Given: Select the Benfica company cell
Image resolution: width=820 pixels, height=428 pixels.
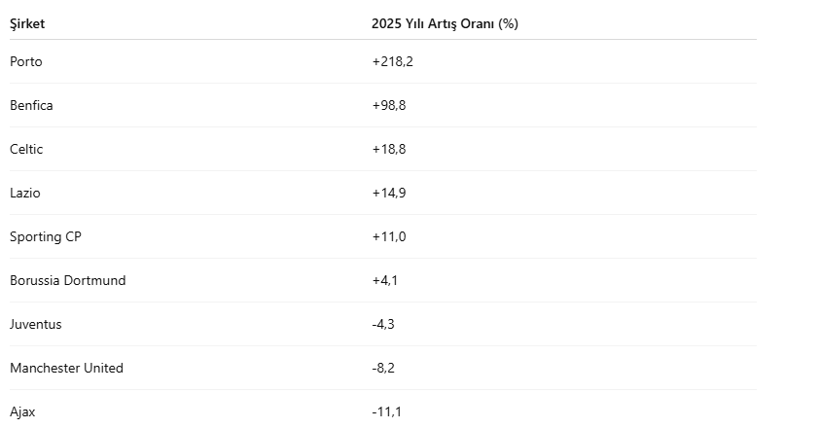Looking at the screenshot, I should click(31, 105).
